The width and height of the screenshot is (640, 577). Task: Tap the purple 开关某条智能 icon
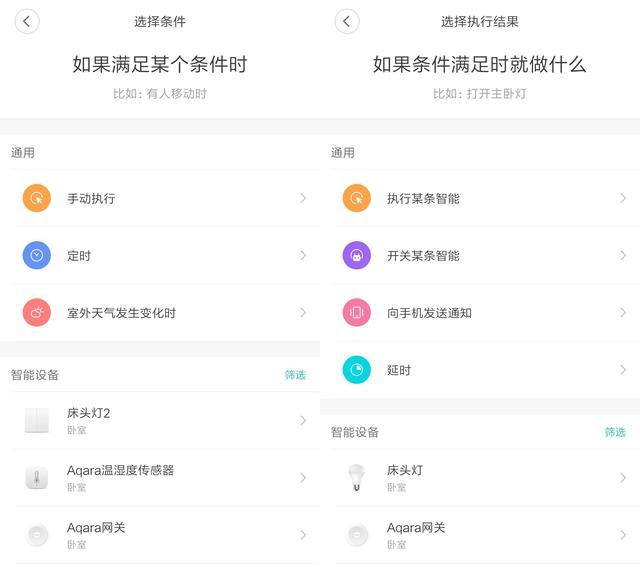[x=357, y=255]
